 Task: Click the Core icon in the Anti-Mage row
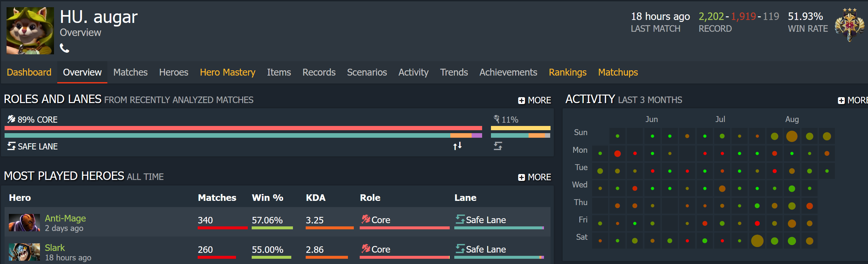[x=366, y=219]
